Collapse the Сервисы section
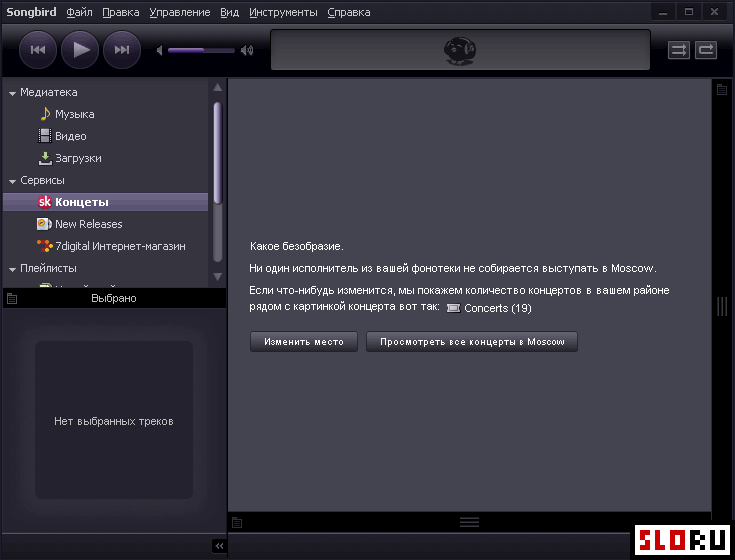 12,181
